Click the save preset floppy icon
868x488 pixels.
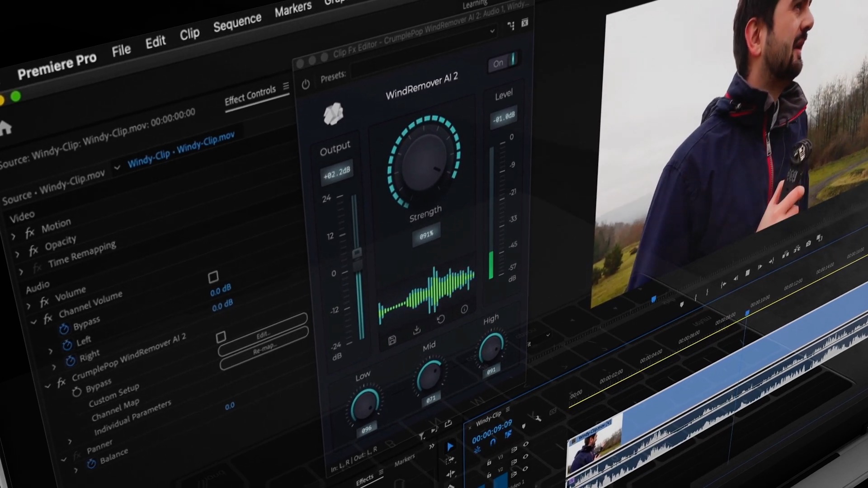392,340
